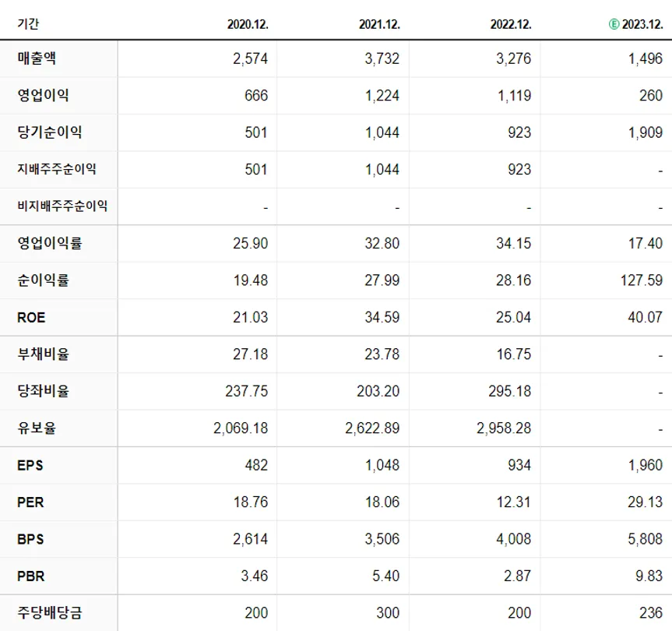Click the 매출액 value 3,276
Viewport: 672px width, 631px height.
tap(513, 58)
